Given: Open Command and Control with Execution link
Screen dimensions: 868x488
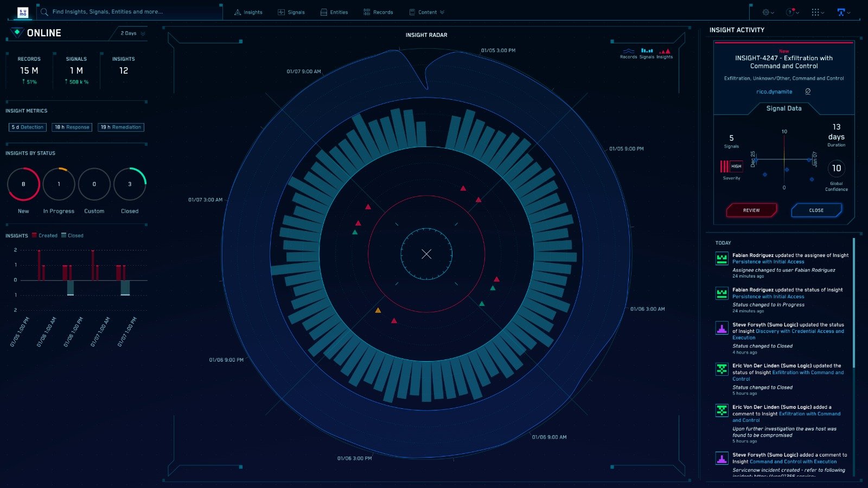Looking at the screenshot, I should pos(793,461).
